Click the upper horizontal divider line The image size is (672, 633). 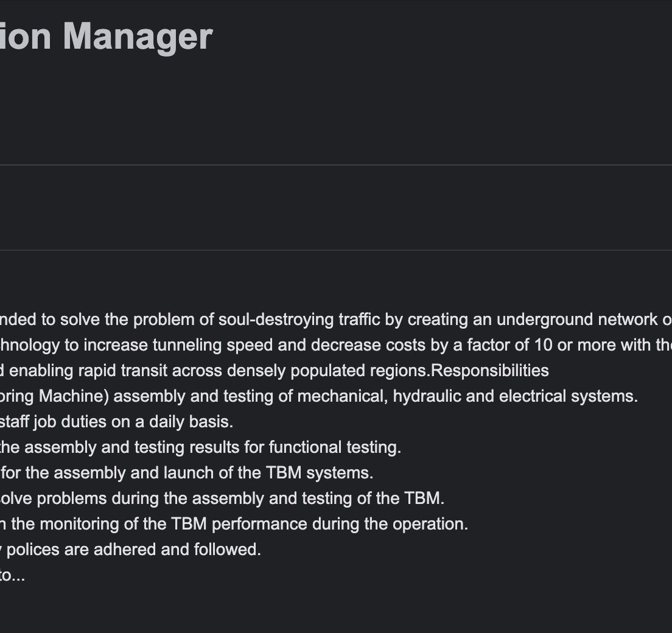pos(336,164)
